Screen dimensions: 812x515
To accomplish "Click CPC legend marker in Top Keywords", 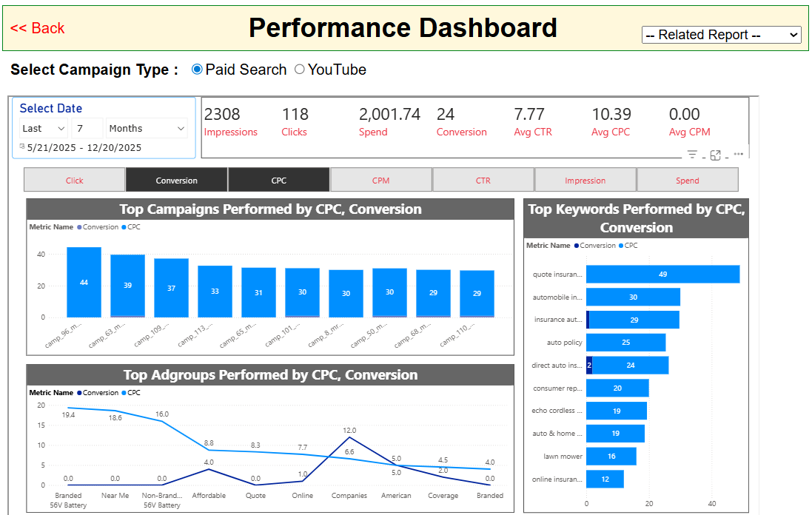I will click(622, 246).
